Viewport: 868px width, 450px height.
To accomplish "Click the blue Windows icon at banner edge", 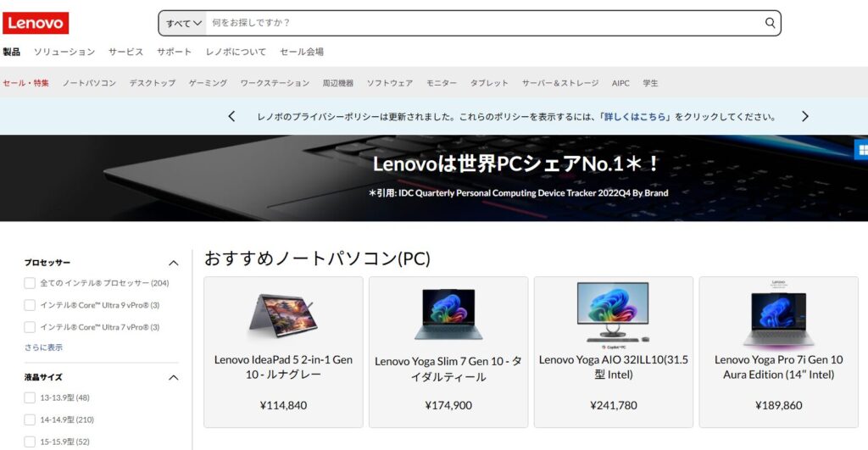I will (x=861, y=150).
